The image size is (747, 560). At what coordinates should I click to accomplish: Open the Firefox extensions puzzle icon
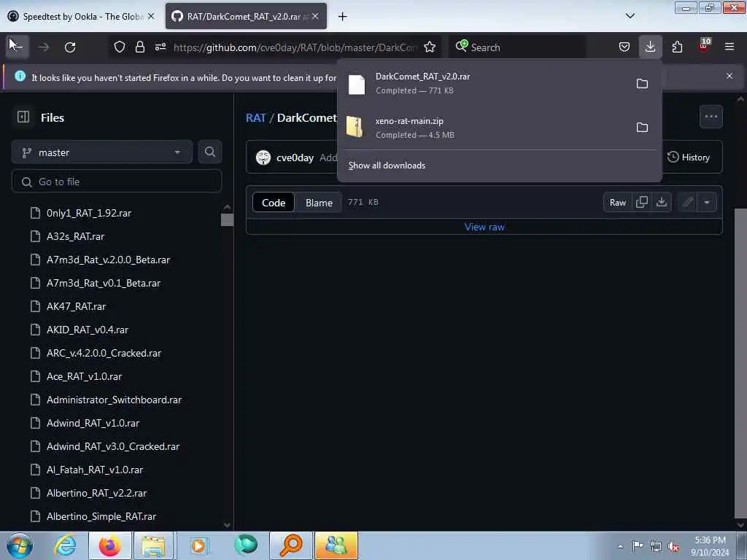tap(677, 47)
